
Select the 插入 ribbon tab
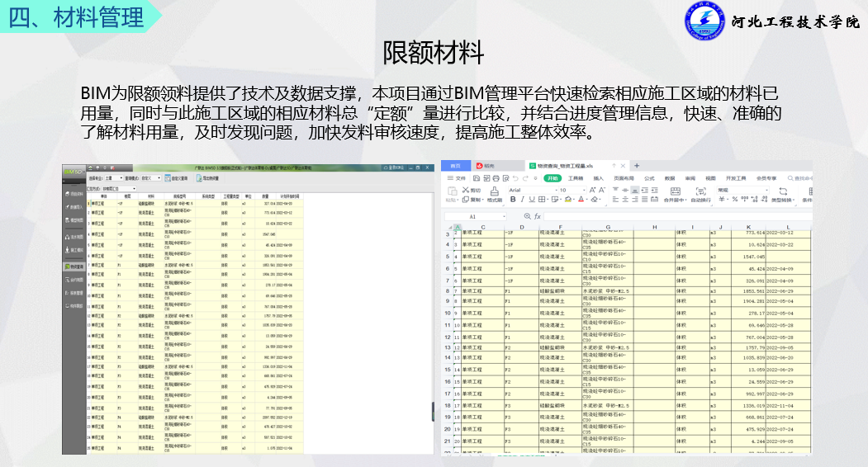(599, 178)
